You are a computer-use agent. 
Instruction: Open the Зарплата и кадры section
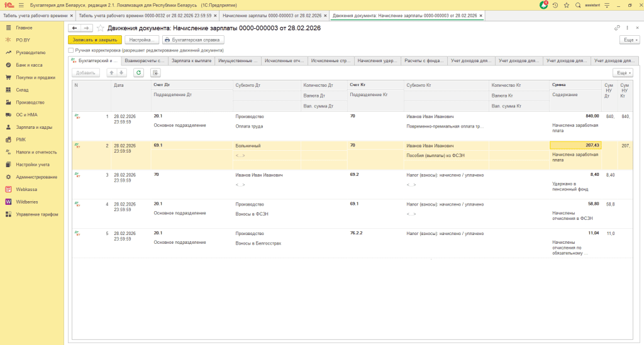click(33, 127)
